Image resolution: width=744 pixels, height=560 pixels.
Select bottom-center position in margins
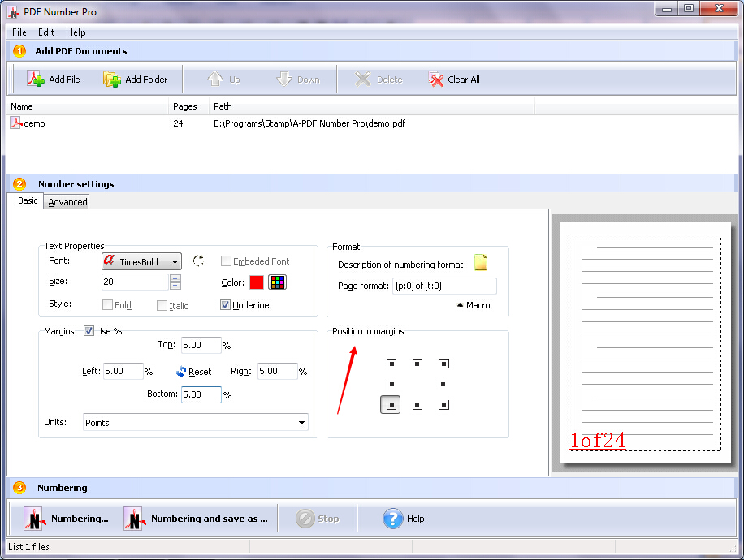click(417, 405)
